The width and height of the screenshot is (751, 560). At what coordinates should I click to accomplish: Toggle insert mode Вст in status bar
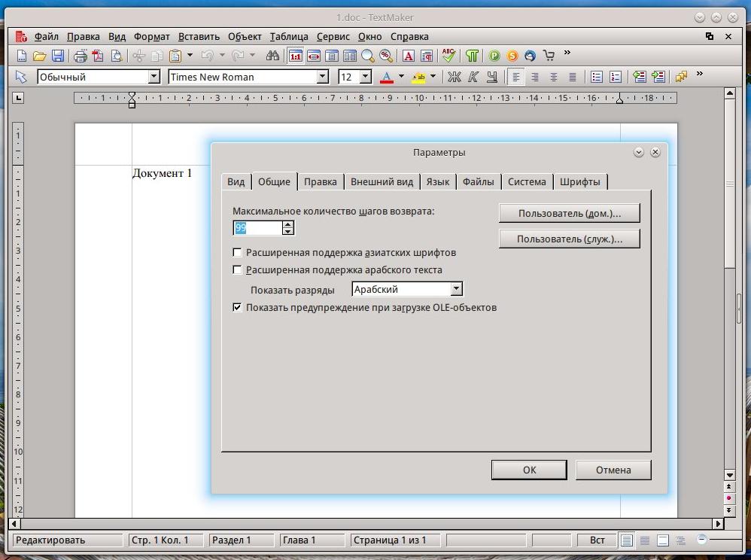(596, 540)
